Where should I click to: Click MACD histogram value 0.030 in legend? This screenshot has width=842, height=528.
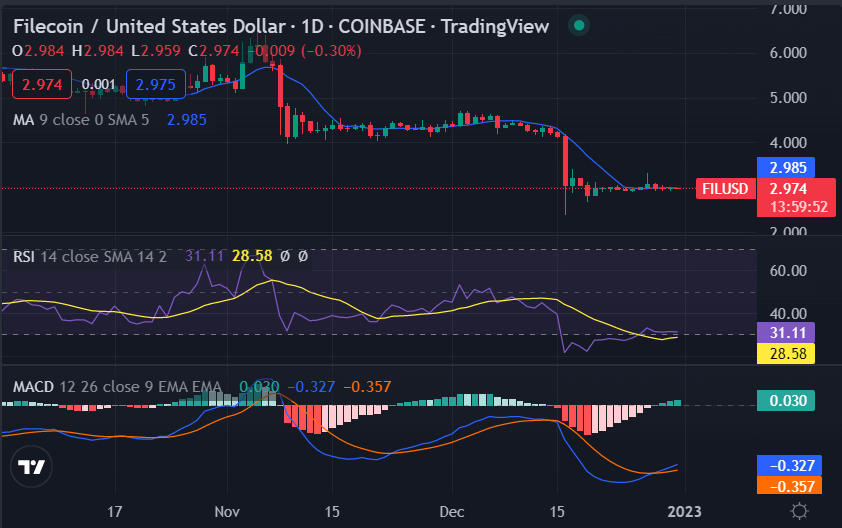259,387
